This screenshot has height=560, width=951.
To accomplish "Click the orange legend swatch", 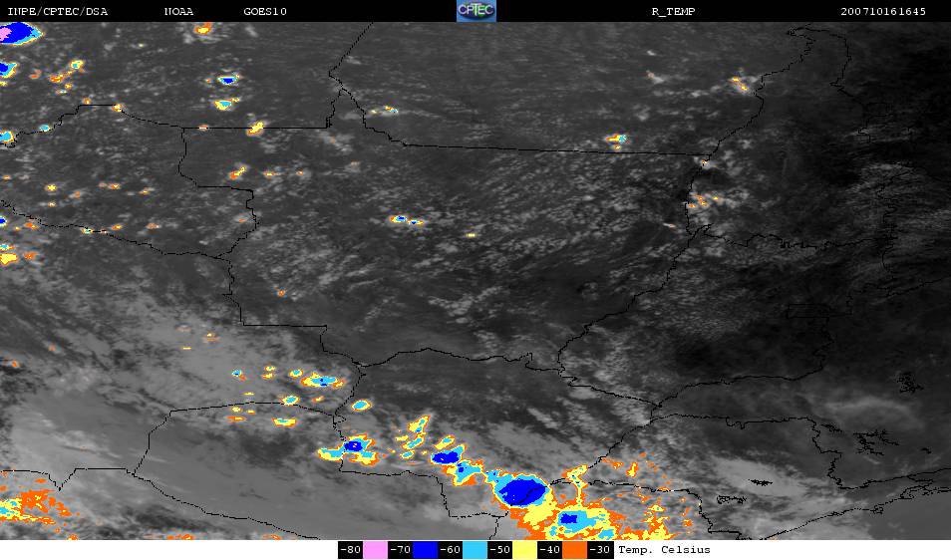I will tap(574, 550).
